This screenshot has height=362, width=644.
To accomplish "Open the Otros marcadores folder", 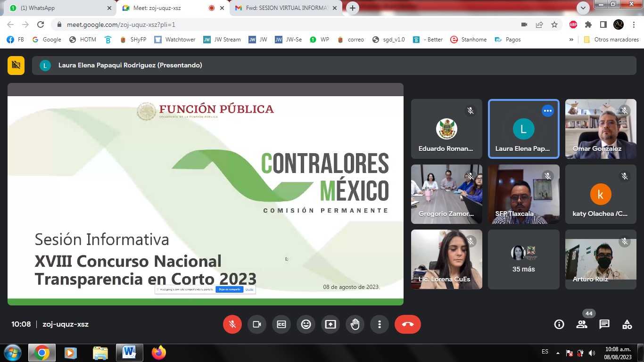I will pos(611,40).
